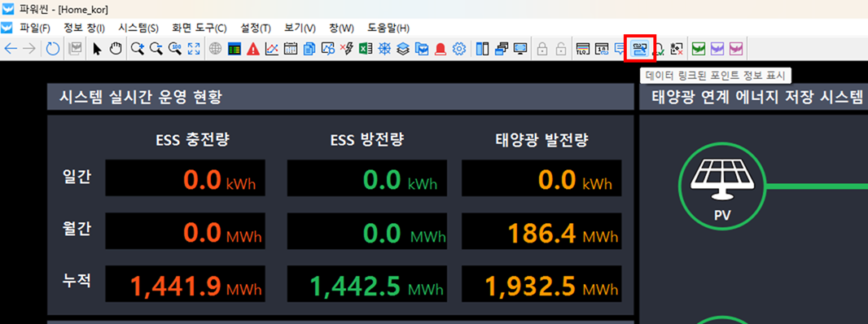Click the purple screen logo icon
The image size is (868, 324).
[x=717, y=50]
